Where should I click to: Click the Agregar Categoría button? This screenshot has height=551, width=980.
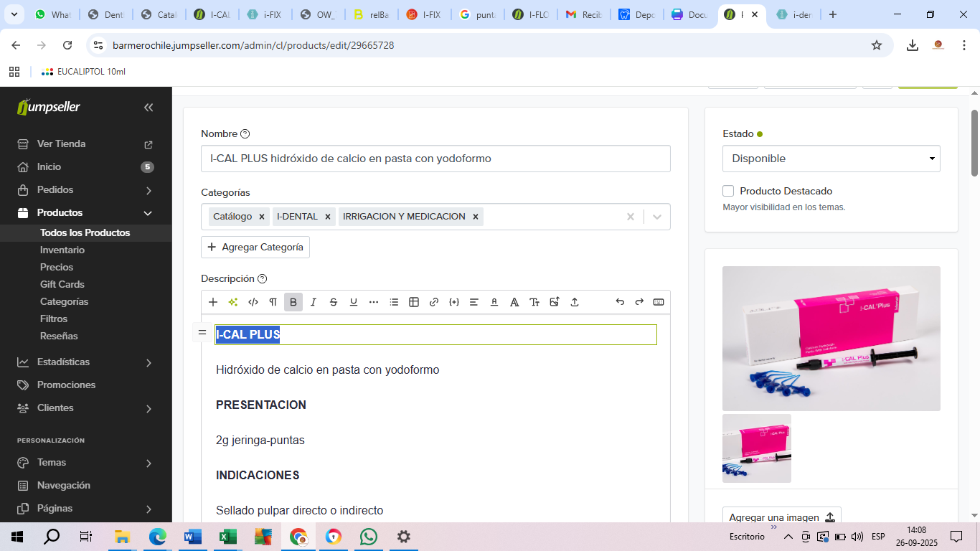(x=255, y=247)
